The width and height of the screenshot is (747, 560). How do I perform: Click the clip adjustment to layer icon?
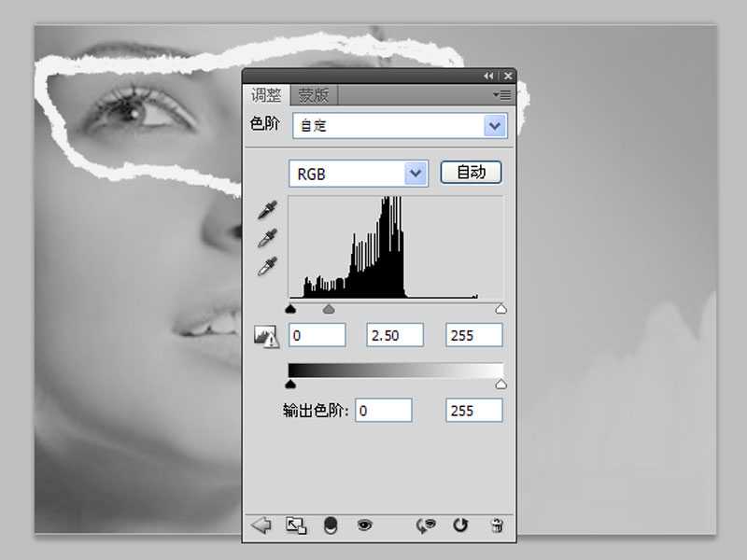coord(331,525)
